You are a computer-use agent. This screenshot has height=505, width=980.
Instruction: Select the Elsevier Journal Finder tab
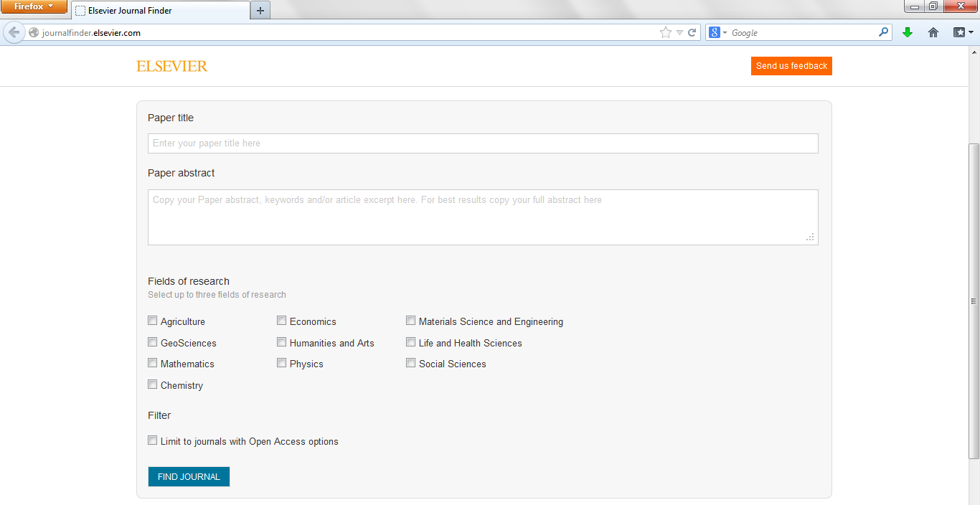coord(161,11)
